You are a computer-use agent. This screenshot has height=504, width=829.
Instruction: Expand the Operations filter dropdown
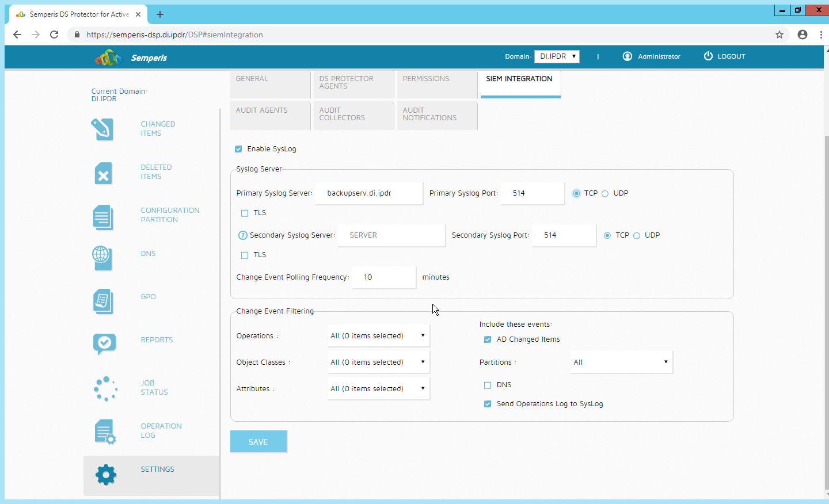pyautogui.click(x=378, y=336)
